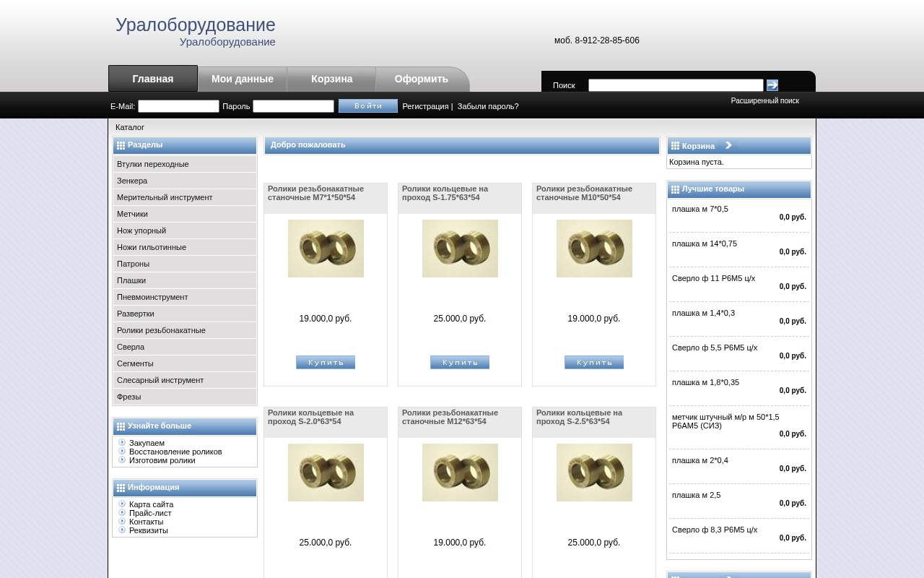Click into the Поиск search box

[x=676, y=85]
